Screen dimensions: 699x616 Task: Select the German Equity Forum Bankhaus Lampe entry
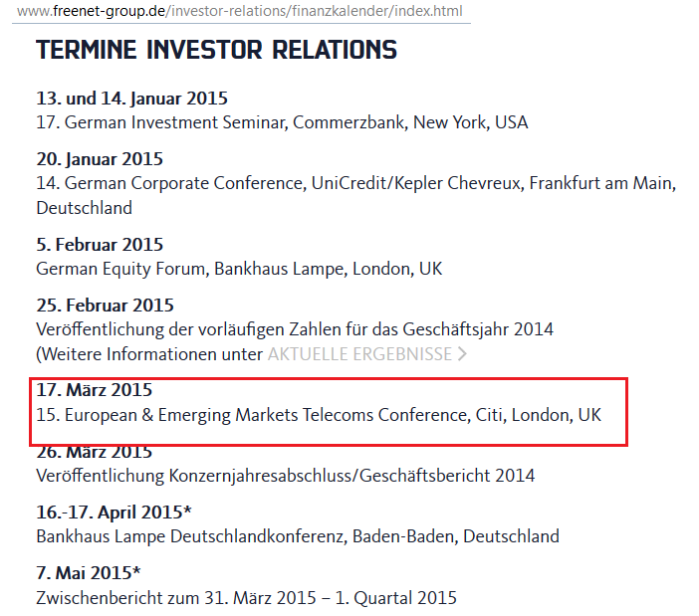(x=239, y=269)
